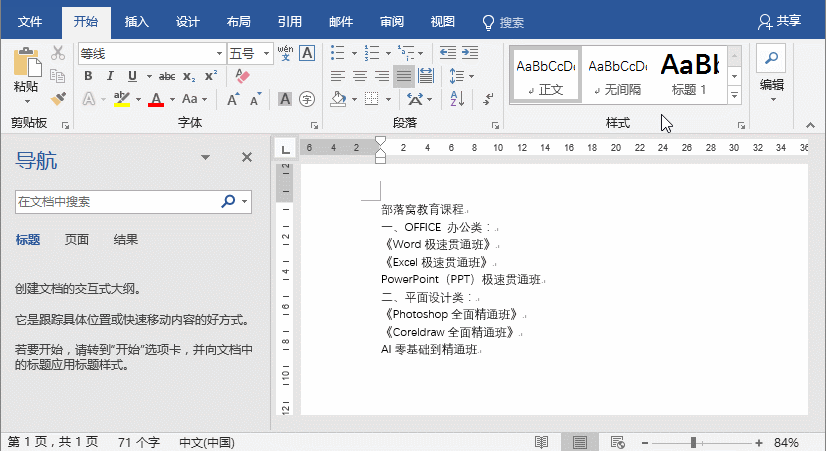Viewport: 826px width, 451px height.
Task: Apply strikethrough with the abc icon
Action: [167, 76]
